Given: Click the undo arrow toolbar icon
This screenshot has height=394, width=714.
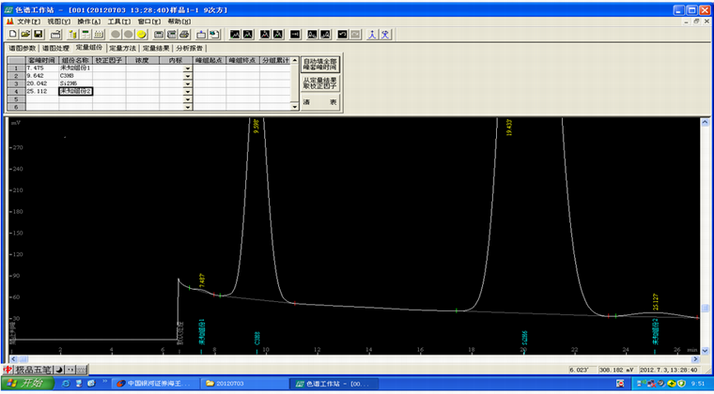Looking at the screenshot, I should tap(342, 34).
